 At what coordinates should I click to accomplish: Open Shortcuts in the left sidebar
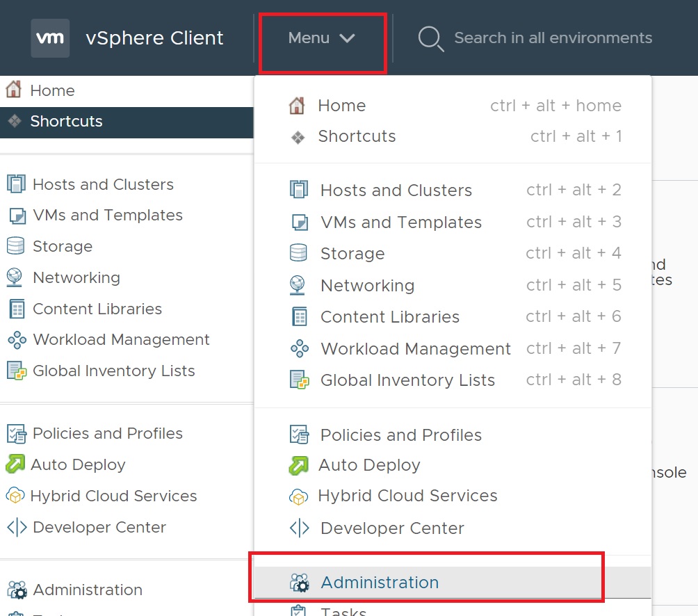click(66, 122)
